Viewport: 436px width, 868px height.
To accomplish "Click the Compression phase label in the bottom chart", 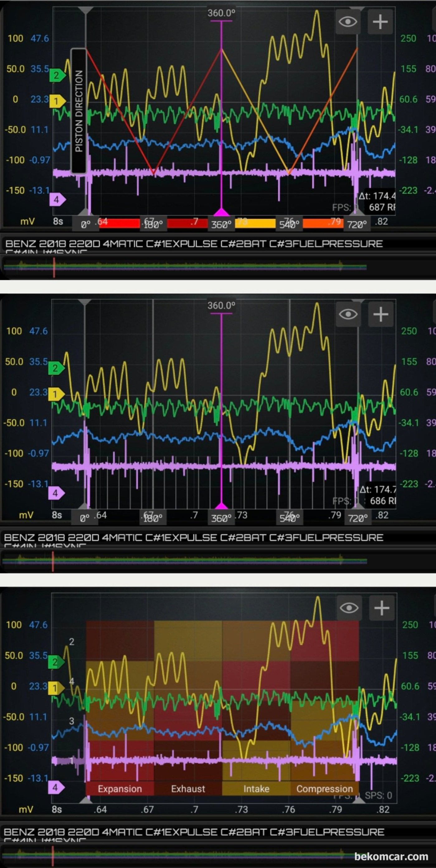I will (x=325, y=789).
